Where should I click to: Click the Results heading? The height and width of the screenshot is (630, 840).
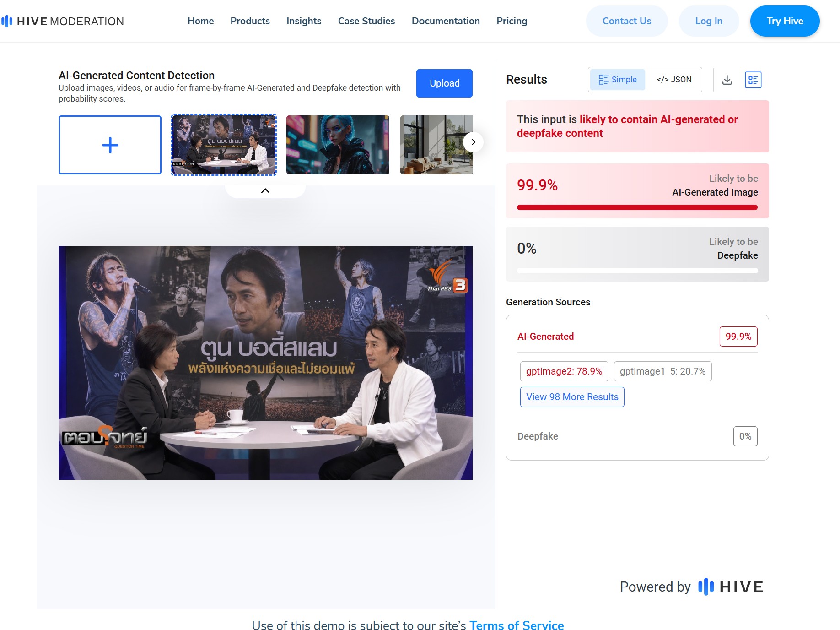click(527, 80)
